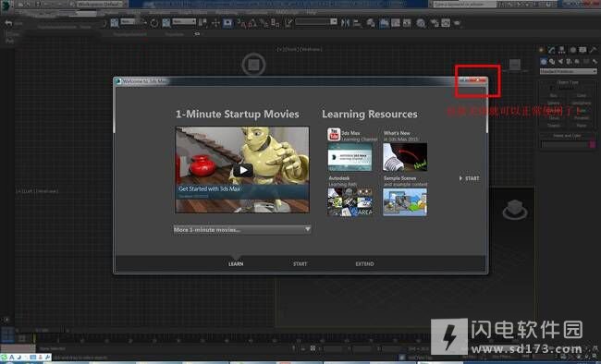The height and width of the screenshot is (364, 601).
Task: Click the Undo arrow in the main toolbar
Action: click(8, 23)
